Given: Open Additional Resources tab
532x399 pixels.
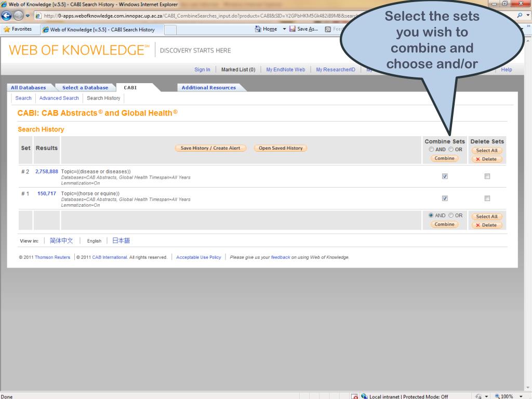Looking at the screenshot, I should [209, 87].
